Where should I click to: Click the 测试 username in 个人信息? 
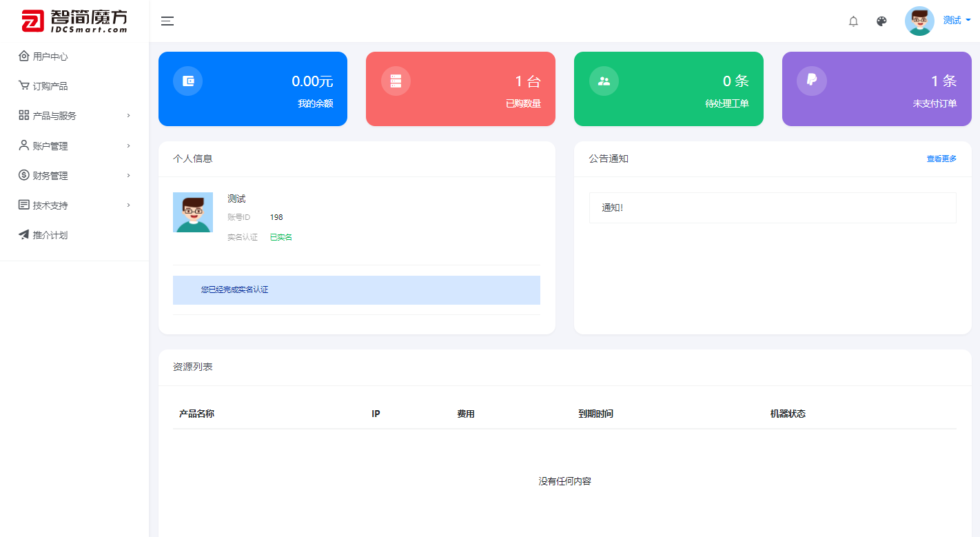[x=236, y=199]
